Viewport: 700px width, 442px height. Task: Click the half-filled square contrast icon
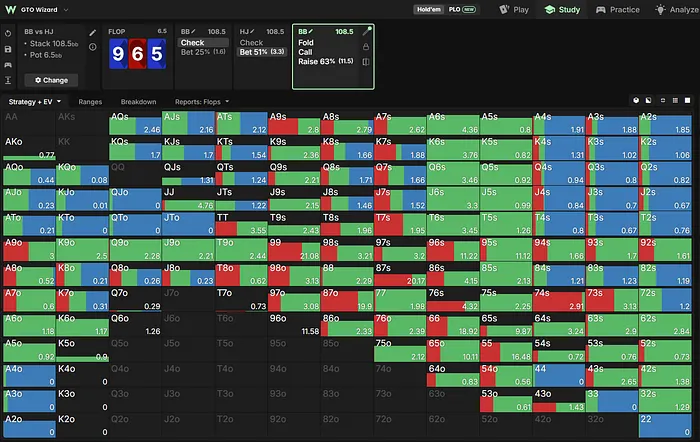[x=649, y=100]
